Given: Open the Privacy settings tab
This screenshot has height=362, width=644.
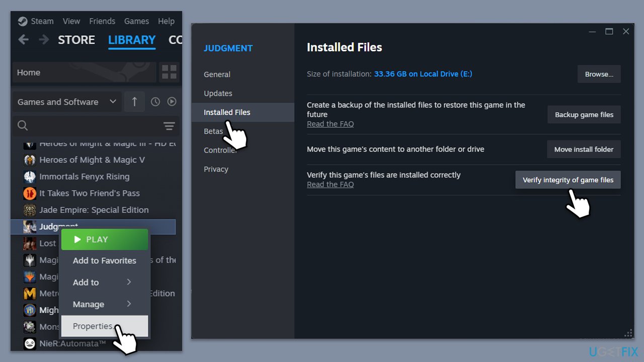Looking at the screenshot, I should pos(216,169).
